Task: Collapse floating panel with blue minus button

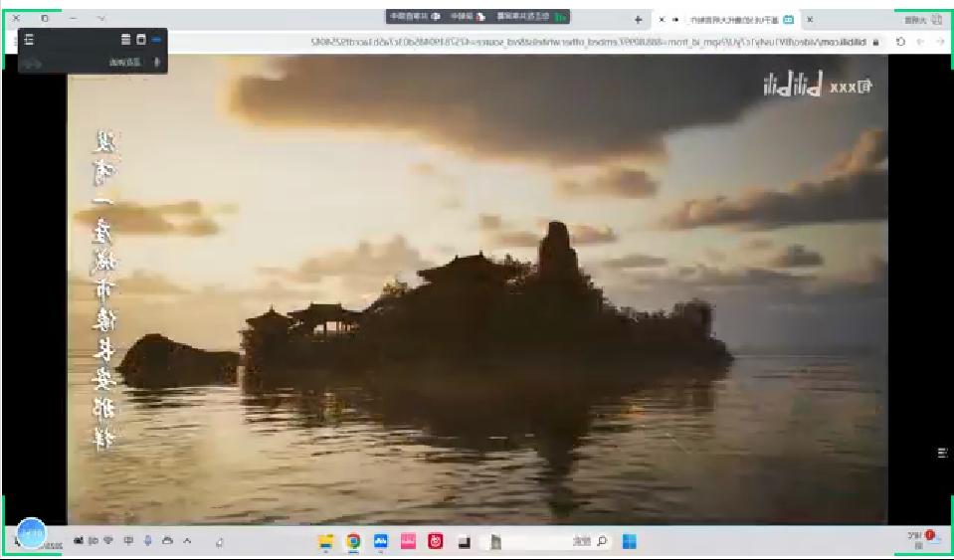Action: pos(156,39)
